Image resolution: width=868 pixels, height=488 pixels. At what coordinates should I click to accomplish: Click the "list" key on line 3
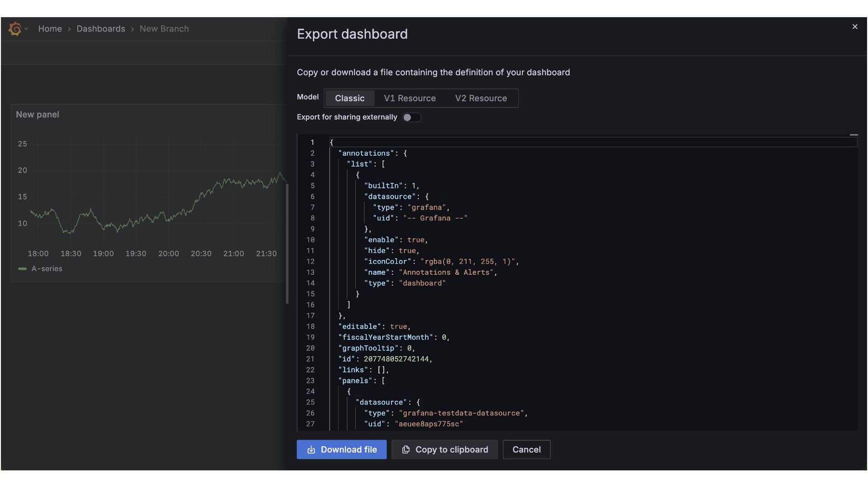(x=359, y=164)
